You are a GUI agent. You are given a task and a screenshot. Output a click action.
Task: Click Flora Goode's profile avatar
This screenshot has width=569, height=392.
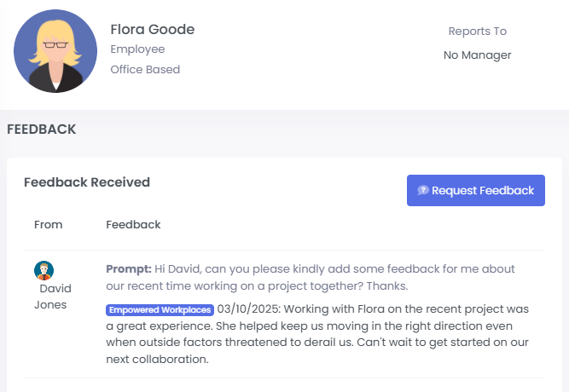tap(55, 51)
